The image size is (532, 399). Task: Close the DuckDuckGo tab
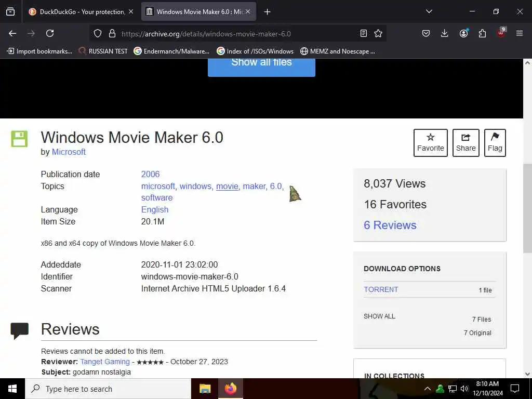[x=131, y=11]
